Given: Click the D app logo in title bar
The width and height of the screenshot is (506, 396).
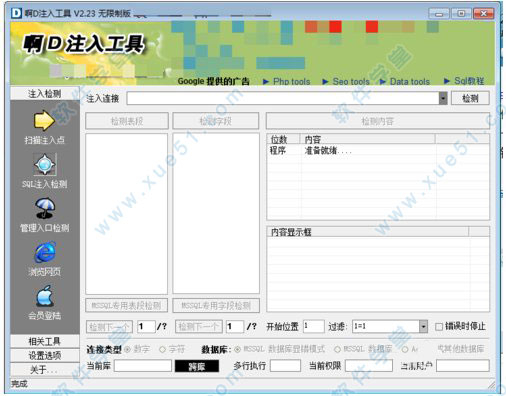Looking at the screenshot, I should coord(16,13).
